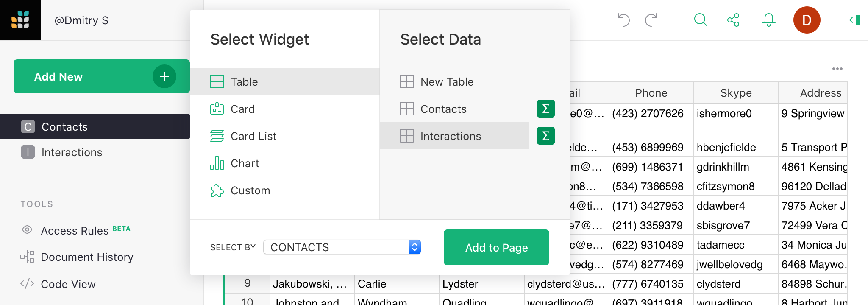Click the redo arrow icon
The width and height of the screenshot is (868, 305).
pyautogui.click(x=651, y=20)
